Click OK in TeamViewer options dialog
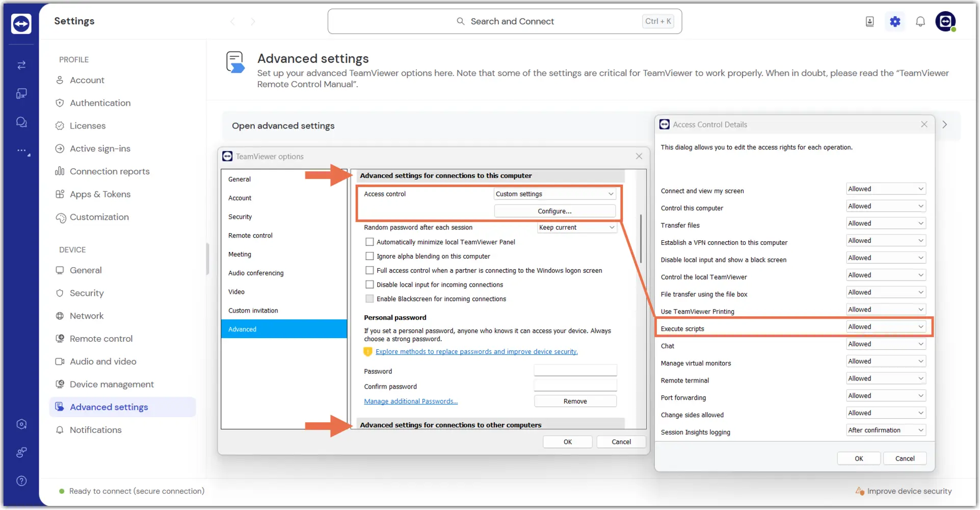This screenshot has width=980, height=510. 568,442
